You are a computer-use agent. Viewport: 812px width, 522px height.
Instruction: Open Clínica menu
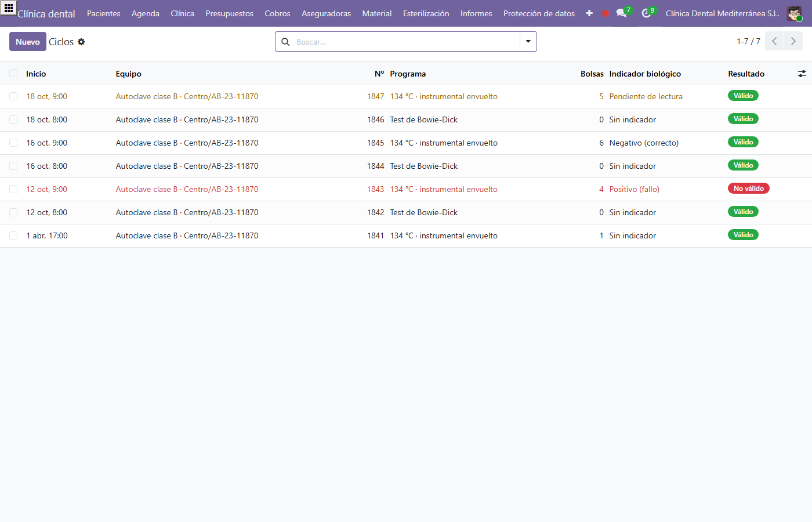point(182,13)
